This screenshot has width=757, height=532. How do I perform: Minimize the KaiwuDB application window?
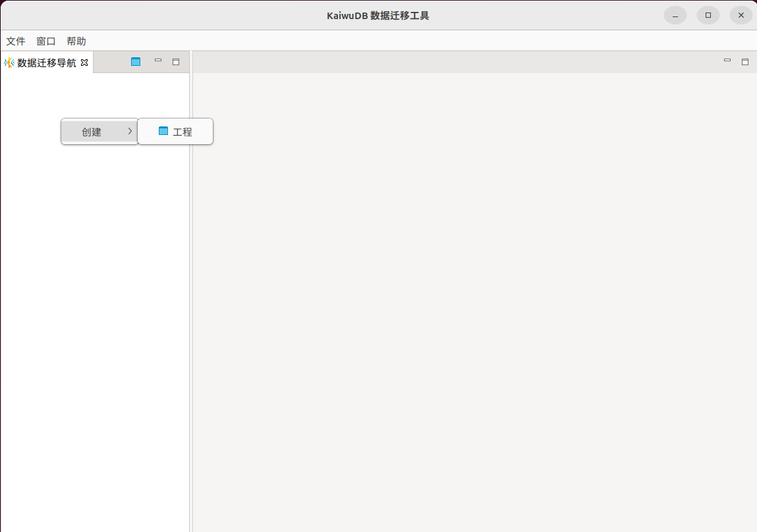pyautogui.click(x=675, y=15)
